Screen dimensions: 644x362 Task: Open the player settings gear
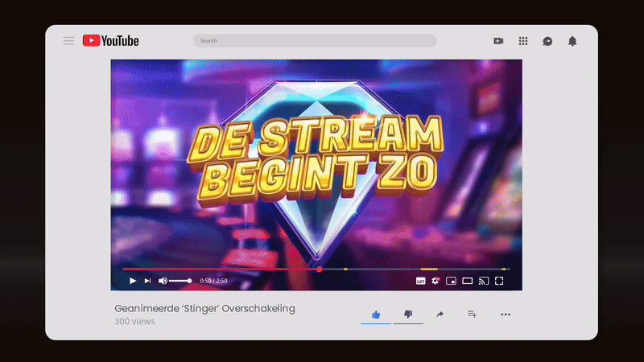pyautogui.click(x=436, y=281)
